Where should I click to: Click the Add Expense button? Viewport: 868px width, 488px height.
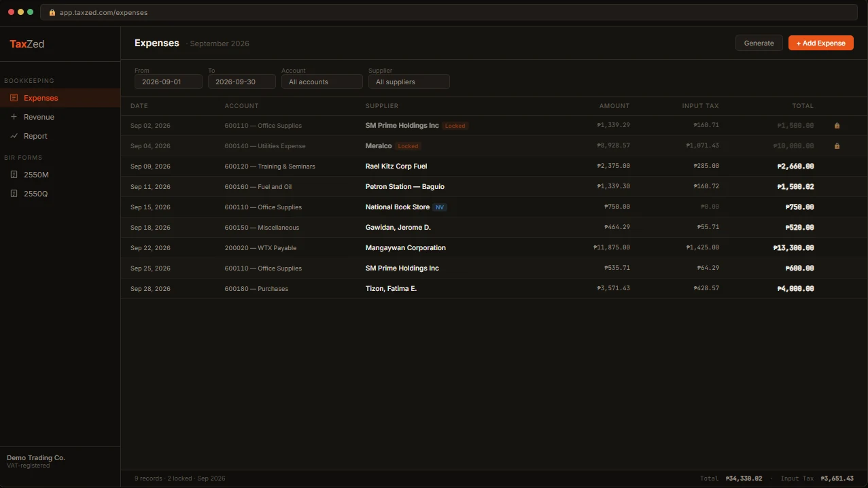click(x=821, y=43)
